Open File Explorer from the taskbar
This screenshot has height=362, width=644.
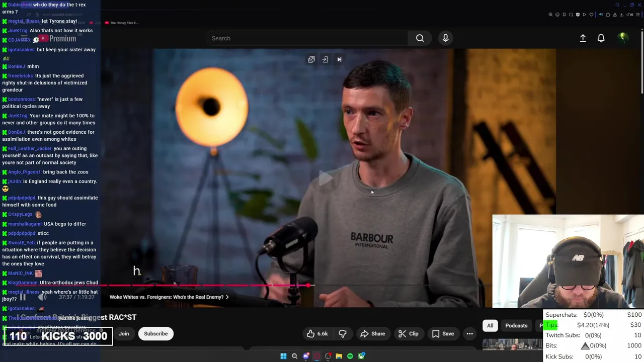[x=339, y=356]
